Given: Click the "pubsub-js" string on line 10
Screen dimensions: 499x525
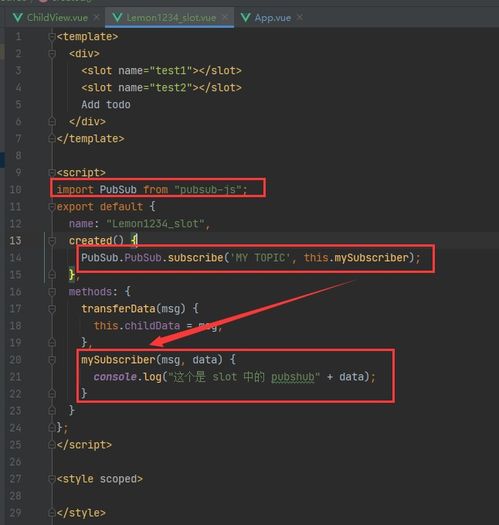Looking at the screenshot, I should pyautogui.click(x=208, y=190).
